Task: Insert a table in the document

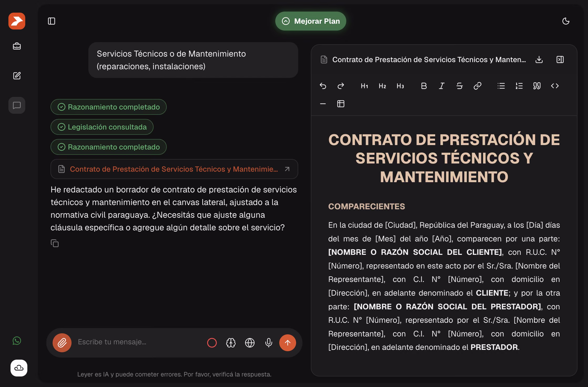Action: click(x=341, y=104)
